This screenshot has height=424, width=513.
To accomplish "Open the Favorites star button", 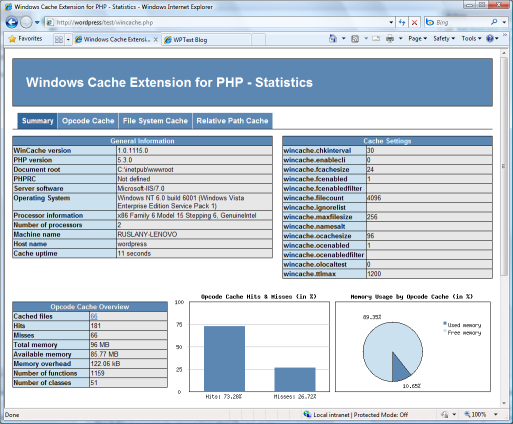I will [x=26, y=39].
